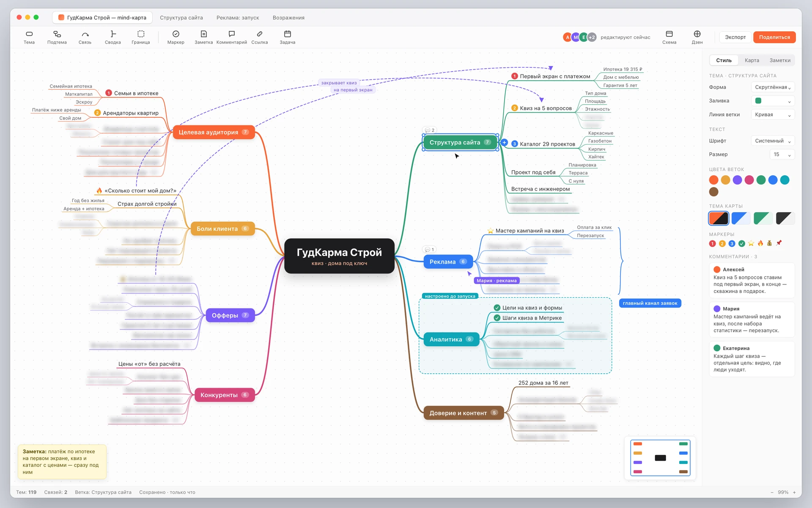The width and height of the screenshot is (812, 508).
Task: Add a Заметка note
Action: pos(204,37)
